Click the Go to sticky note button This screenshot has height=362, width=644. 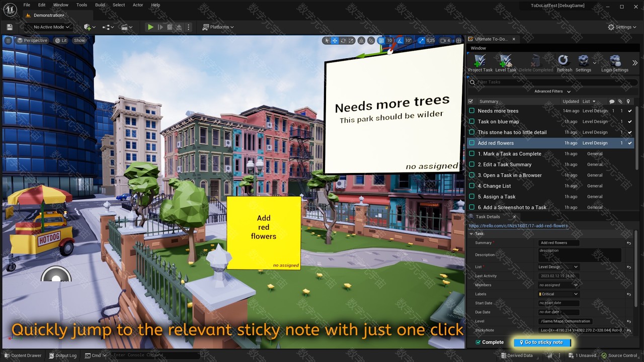(542, 342)
